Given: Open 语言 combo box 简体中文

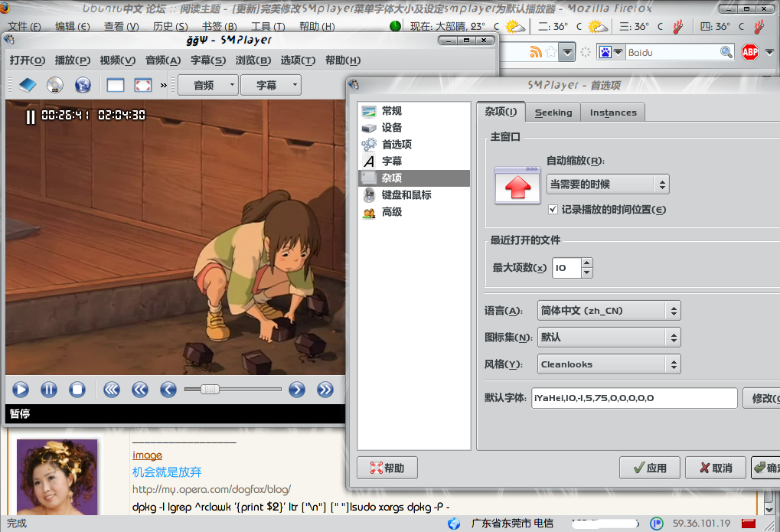Looking at the screenshot, I should (609, 311).
